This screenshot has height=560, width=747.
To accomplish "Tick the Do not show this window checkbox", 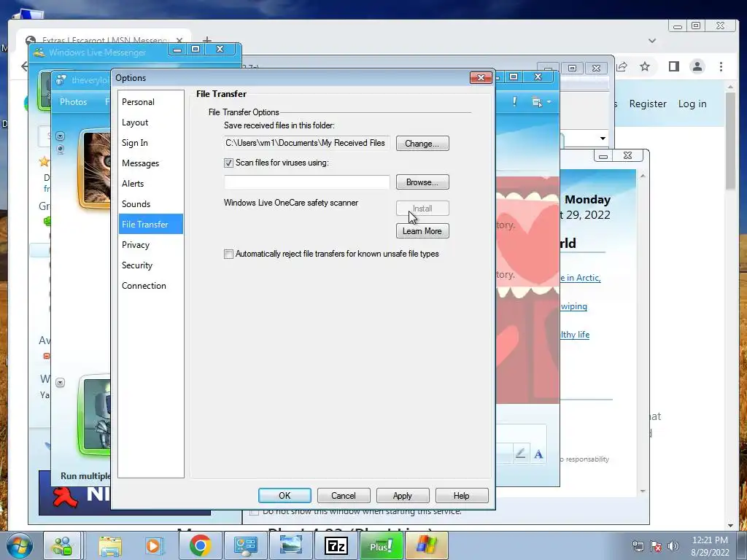I will click(x=254, y=513).
